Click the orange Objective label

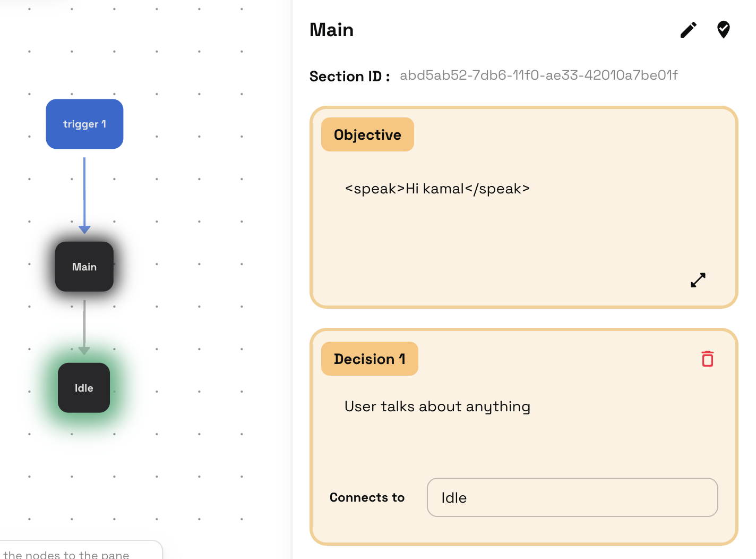click(x=367, y=135)
